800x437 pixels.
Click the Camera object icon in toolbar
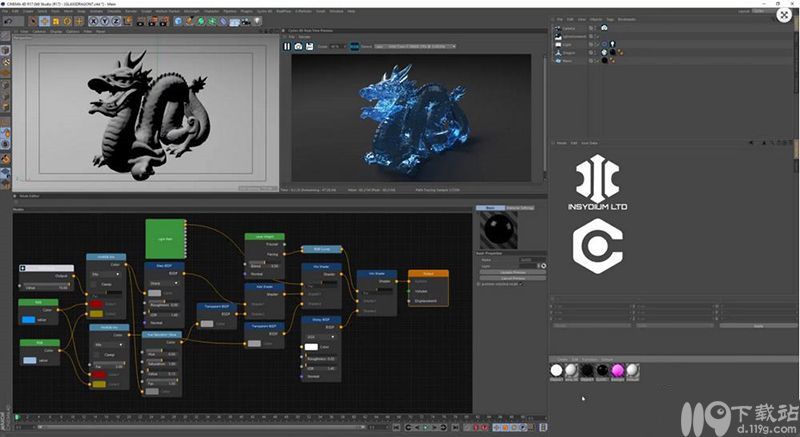tap(246, 21)
